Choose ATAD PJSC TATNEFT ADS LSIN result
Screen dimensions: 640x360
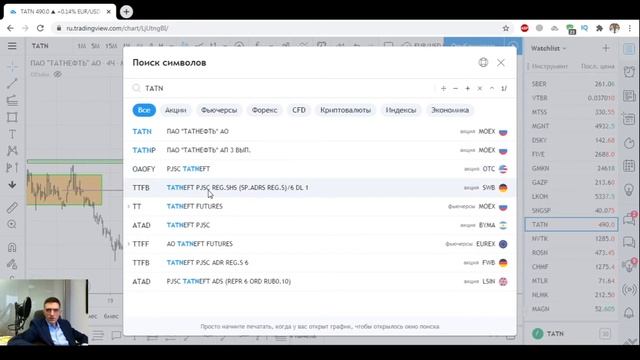tap(320, 282)
